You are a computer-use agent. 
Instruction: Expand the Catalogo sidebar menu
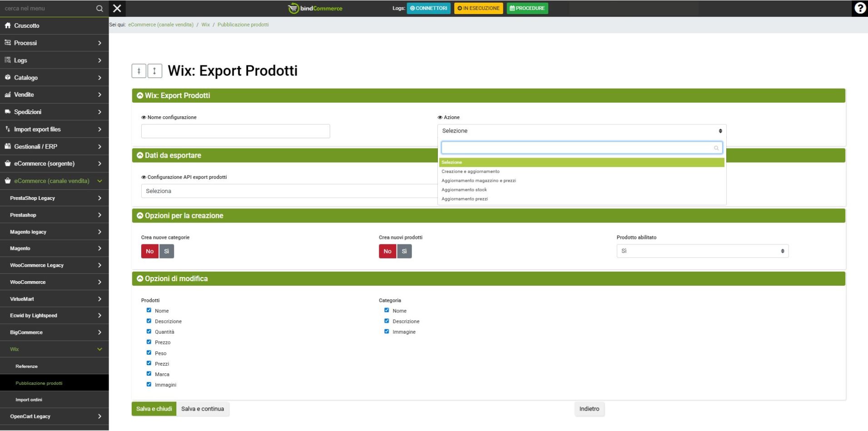(x=54, y=78)
